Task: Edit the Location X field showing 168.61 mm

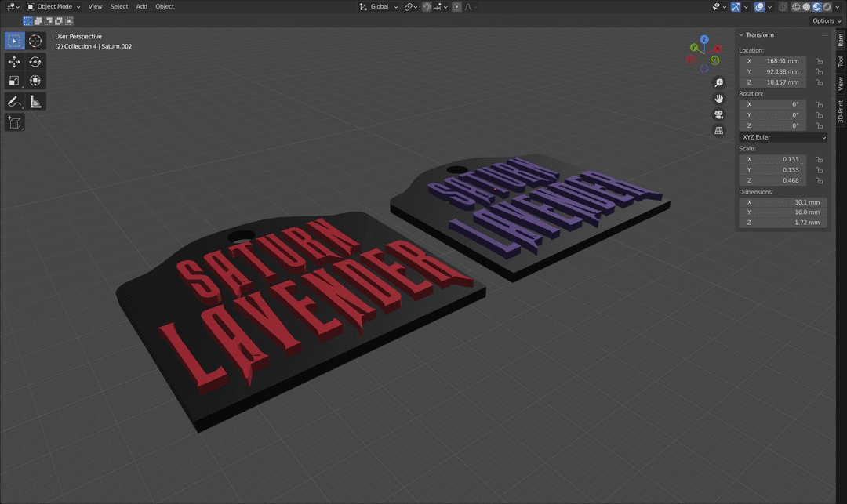Action: 778,60
